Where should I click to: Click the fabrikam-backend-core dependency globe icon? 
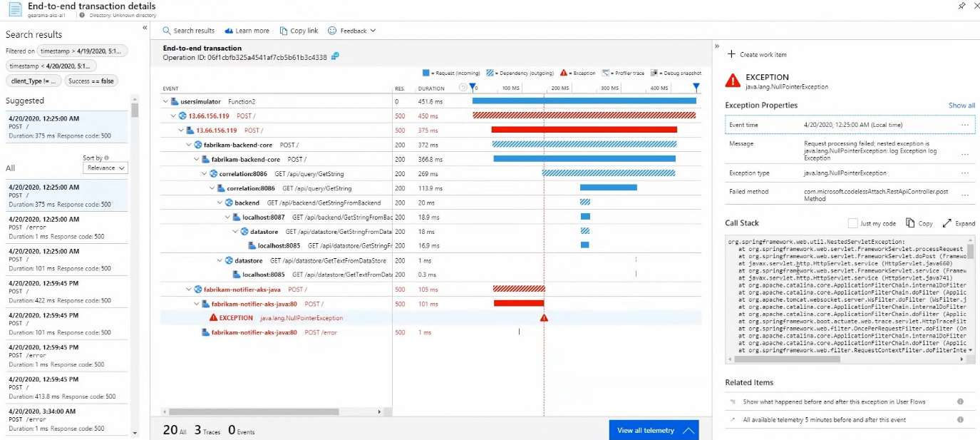[x=198, y=145]
